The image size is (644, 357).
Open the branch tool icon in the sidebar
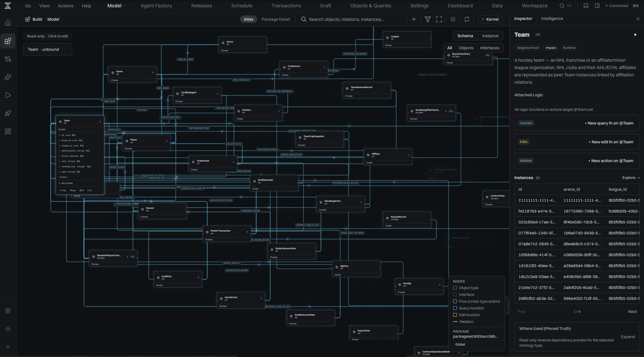(x=8, y=59)
